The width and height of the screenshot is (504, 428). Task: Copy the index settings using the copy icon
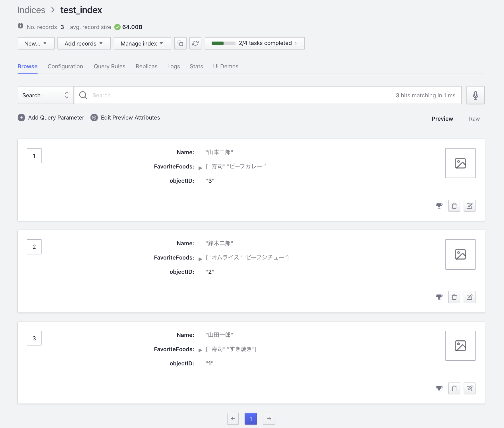tap(180, 43)
